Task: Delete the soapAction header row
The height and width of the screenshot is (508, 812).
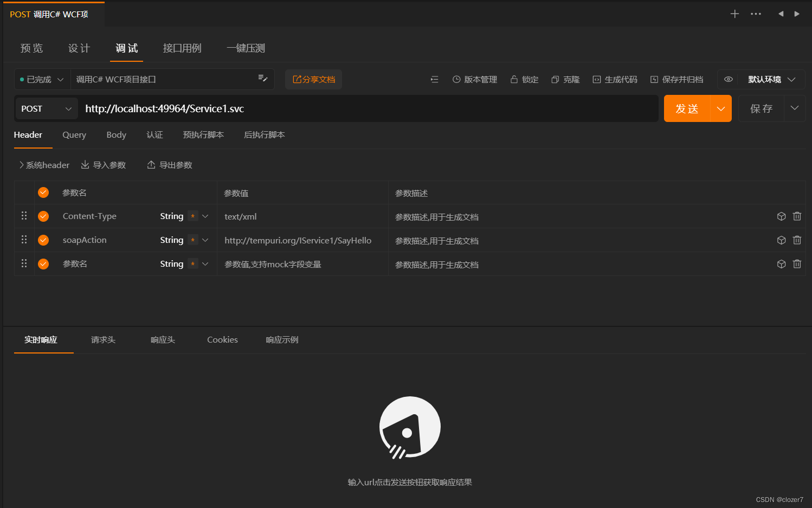Action: tap(797, 240)
